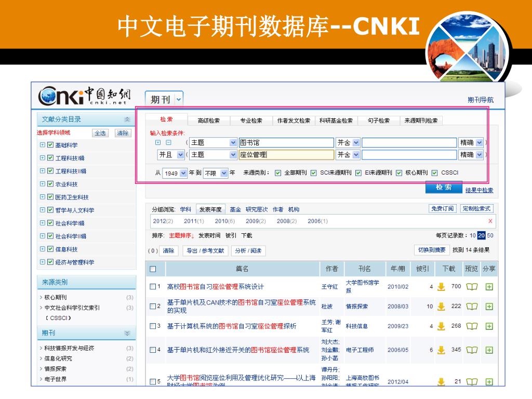Open the first row 精确 match dropdown
Screen dimensions: 532x399
(x=479, y=143)
